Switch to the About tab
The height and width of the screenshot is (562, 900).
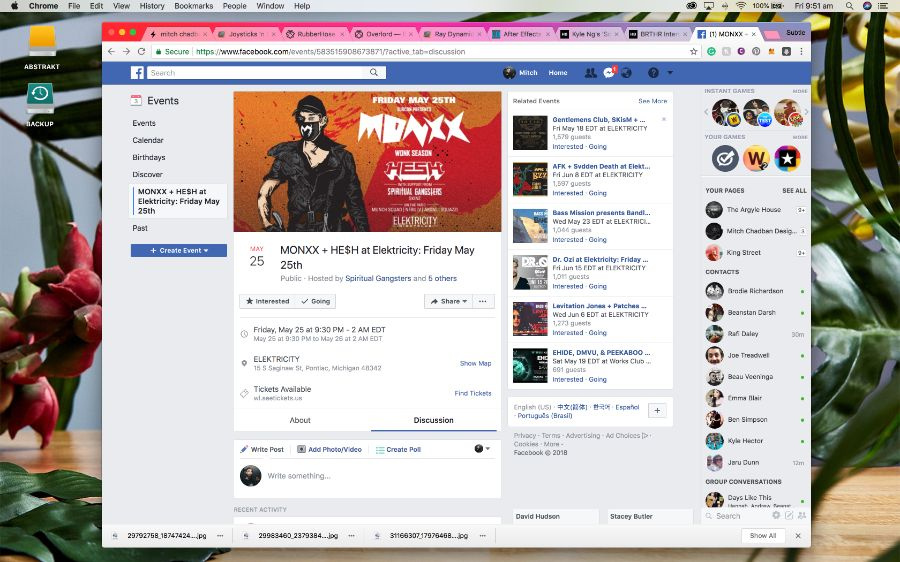coord(300,420)
